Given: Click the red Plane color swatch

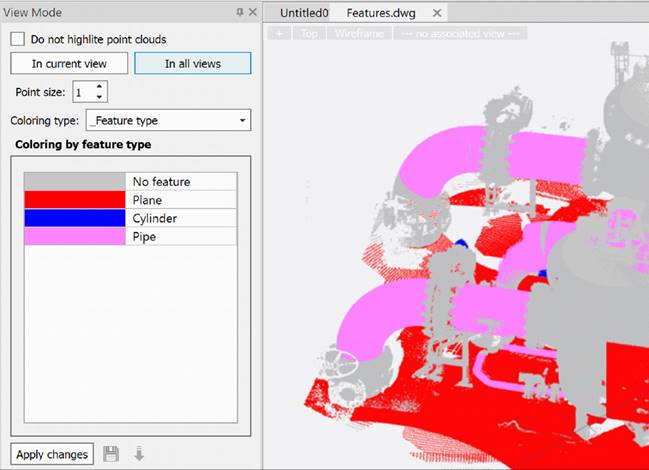Looking at the screenshot, I should [75, 199].
